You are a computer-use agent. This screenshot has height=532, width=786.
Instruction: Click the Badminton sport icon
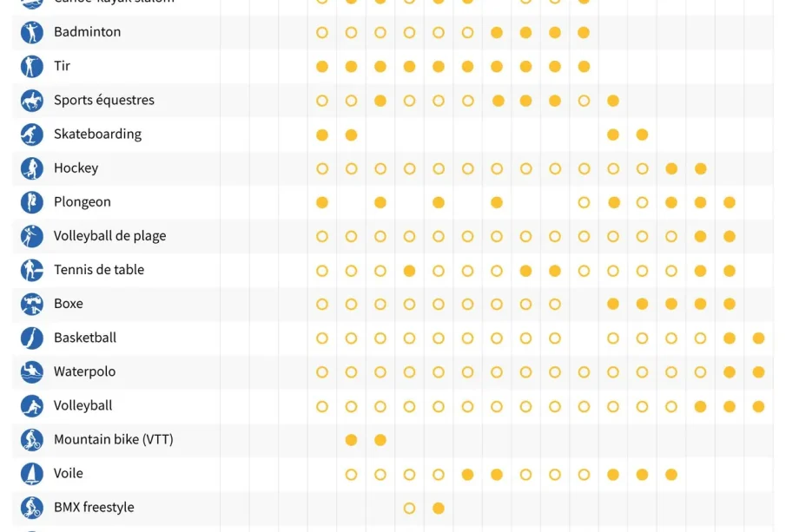point(32,33)
